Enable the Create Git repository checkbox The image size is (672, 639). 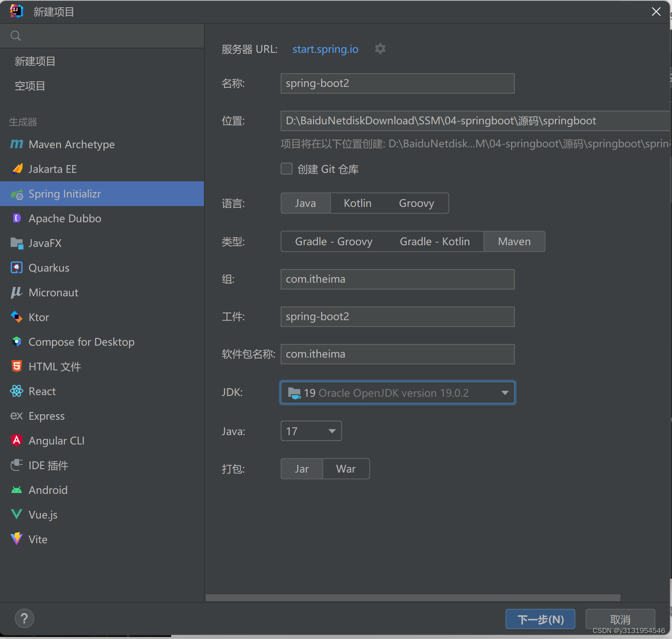pyautogui.click(x=287, y=169)
